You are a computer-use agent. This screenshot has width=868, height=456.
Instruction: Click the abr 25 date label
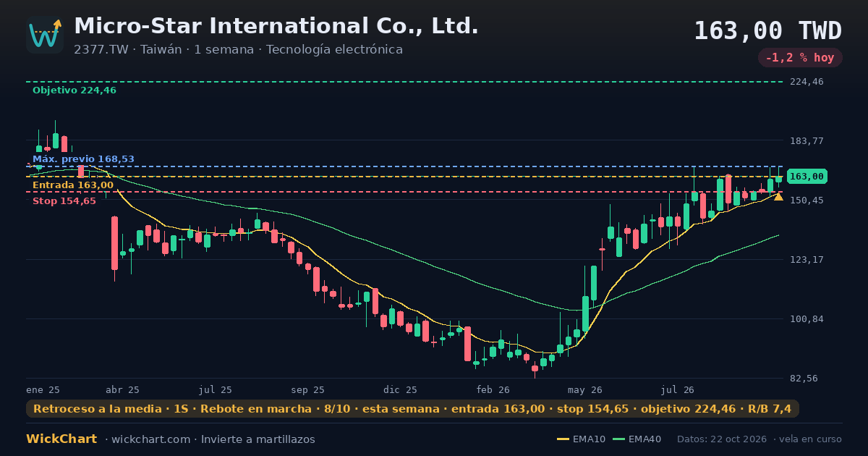(x=122, y=389)
